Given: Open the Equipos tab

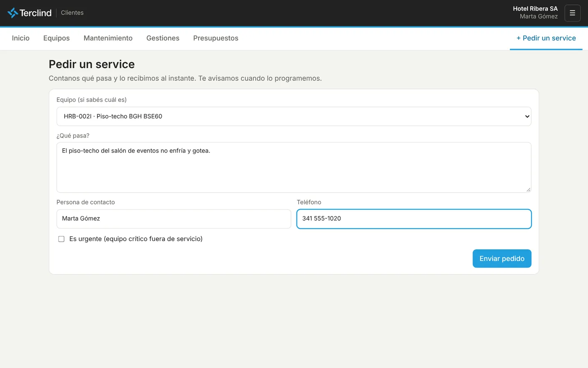Looking at the screenshot, I should click(x=56, y=38).
